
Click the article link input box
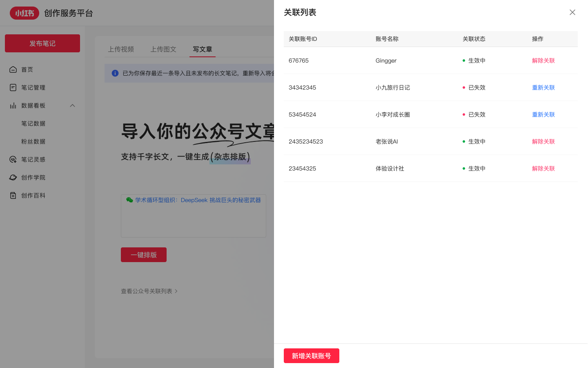pos(194,220)
